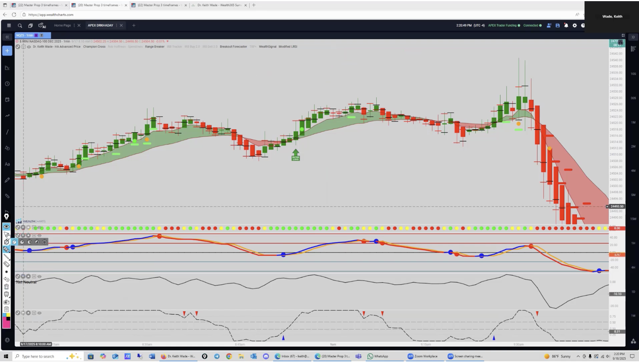Click the undo arrow in annotation toolbar
The image size is (639, 364).
pos(7,279)
